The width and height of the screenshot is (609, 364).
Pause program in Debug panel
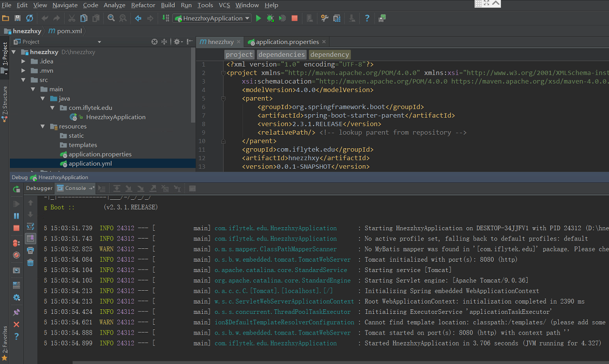17,216
